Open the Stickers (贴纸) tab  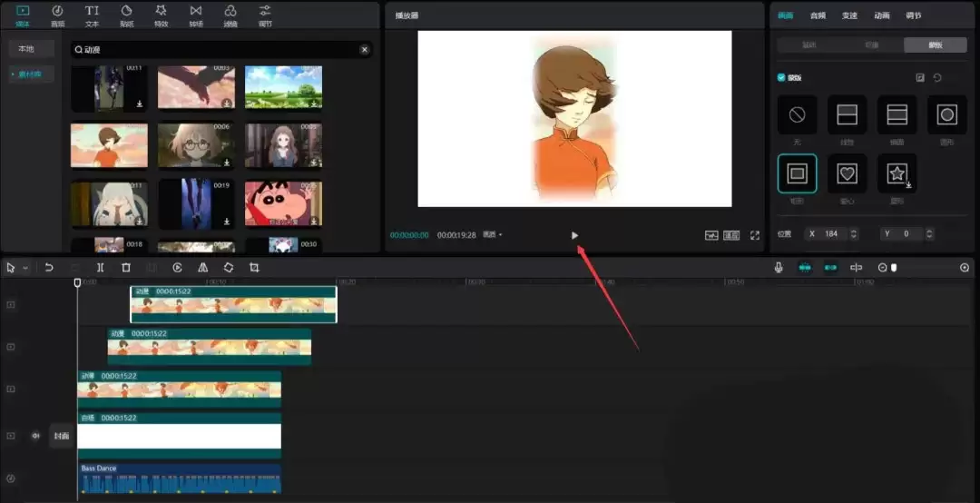pyautogui.click(x=127, y=15)
